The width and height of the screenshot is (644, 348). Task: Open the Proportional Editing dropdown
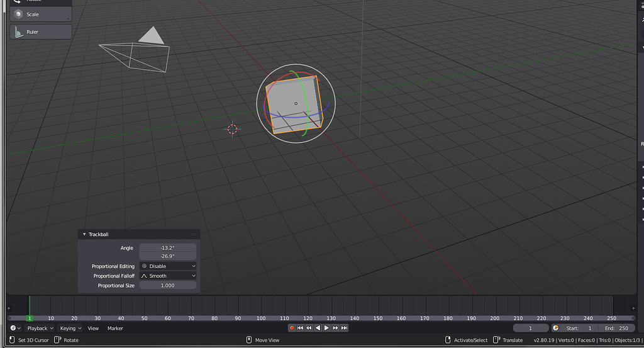tap(167, 266)
